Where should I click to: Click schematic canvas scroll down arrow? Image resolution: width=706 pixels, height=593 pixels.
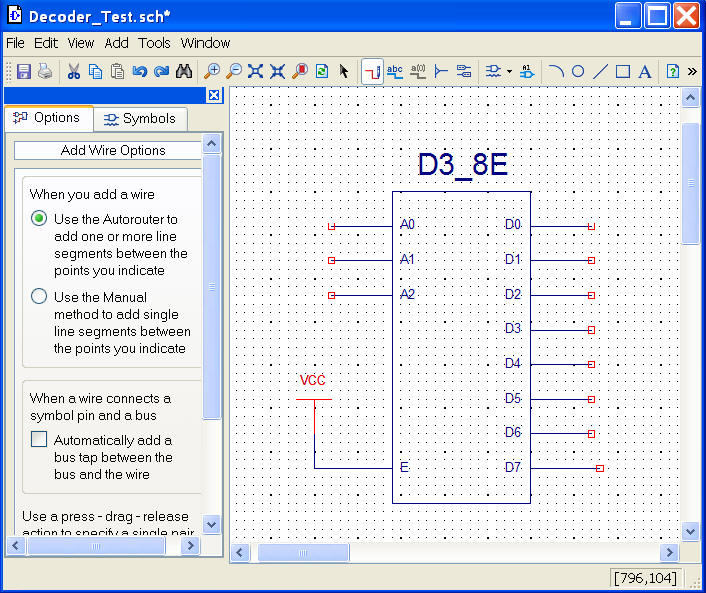690,531
